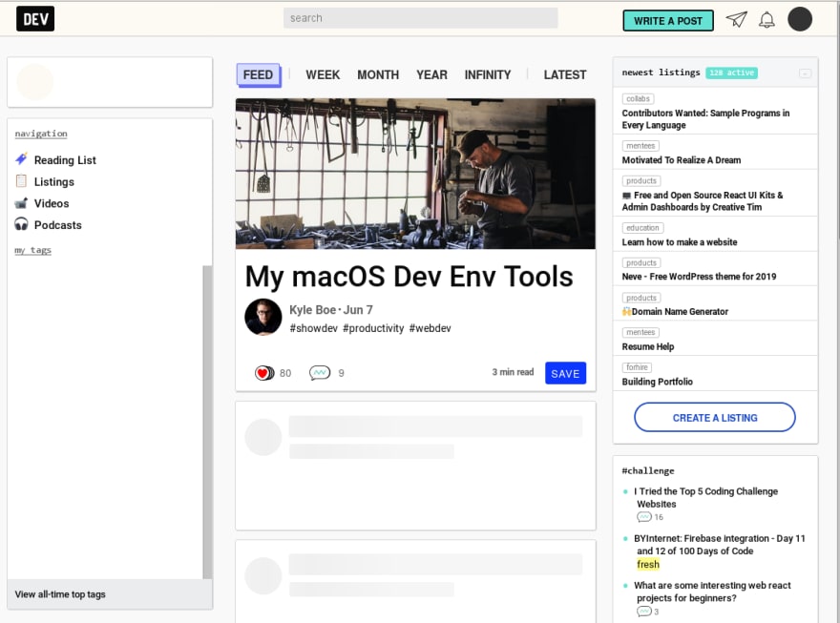Open Neve - Free WordPress theme listing
Viewport: 840px width, 623px height.
coord(699,277)
